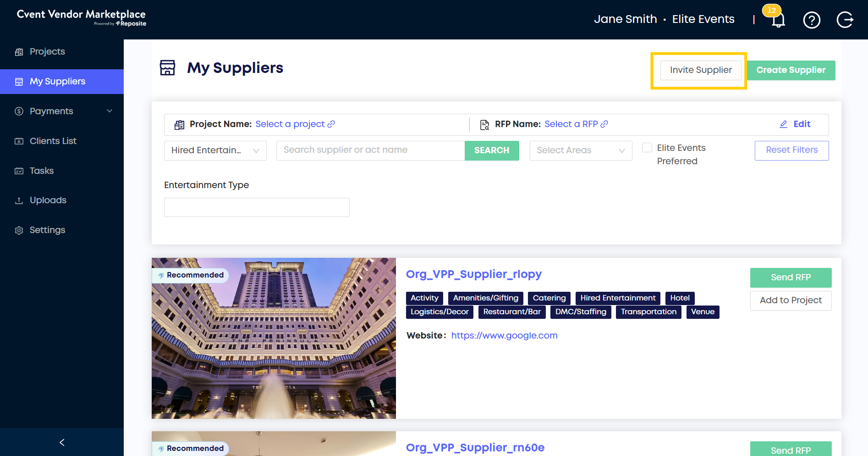Image resolution: width=868 pixels, height=456 pixels.
Task: Click the Elite Events organization name in header
Action: [703, 19]
